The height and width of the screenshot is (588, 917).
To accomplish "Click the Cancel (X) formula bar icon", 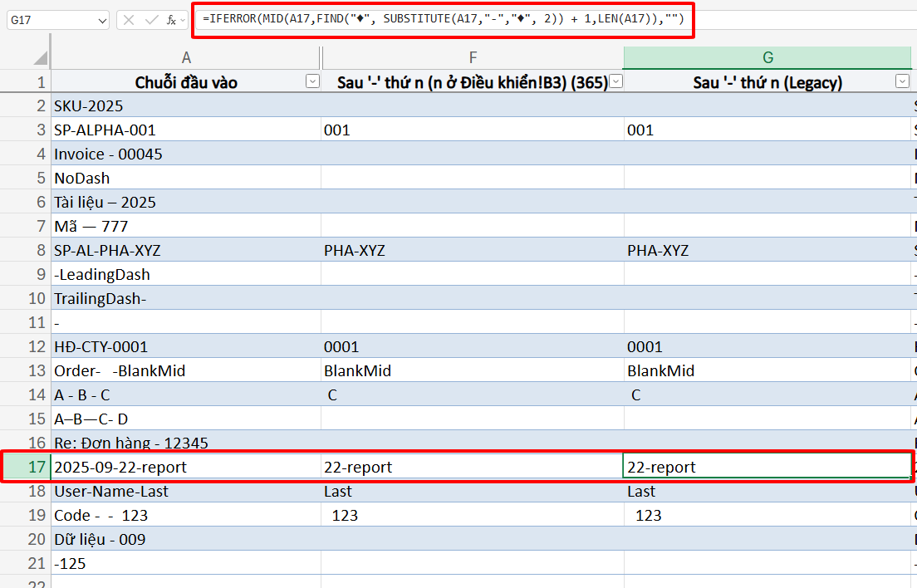I will [129, 20].
